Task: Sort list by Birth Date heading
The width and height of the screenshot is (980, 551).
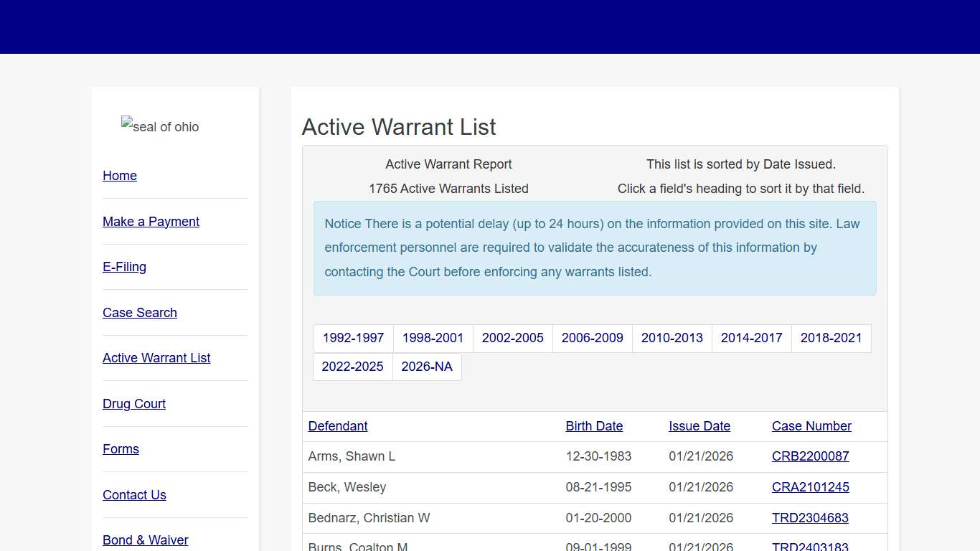Action: point(594,426)
